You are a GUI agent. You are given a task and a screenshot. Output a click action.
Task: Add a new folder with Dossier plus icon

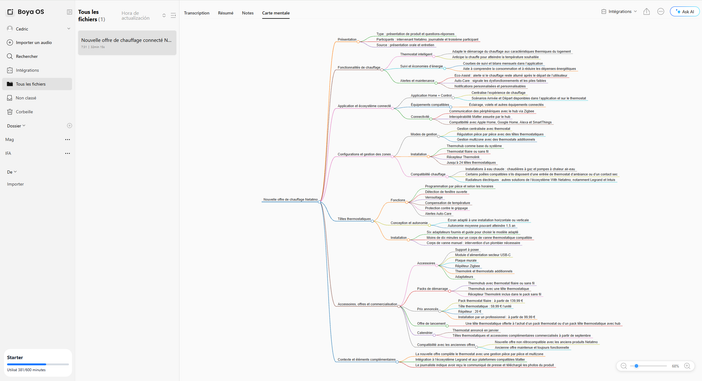[69, 126]
